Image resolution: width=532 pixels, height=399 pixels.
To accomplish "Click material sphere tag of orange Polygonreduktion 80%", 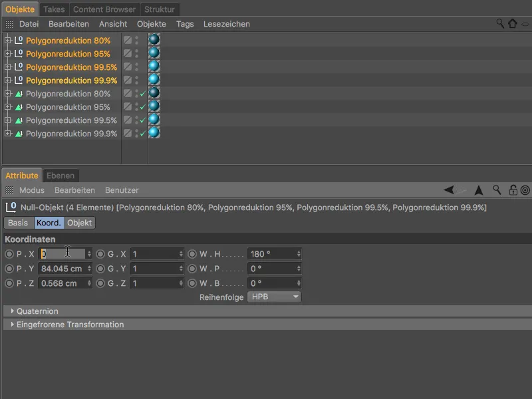I will pos(154,39).
